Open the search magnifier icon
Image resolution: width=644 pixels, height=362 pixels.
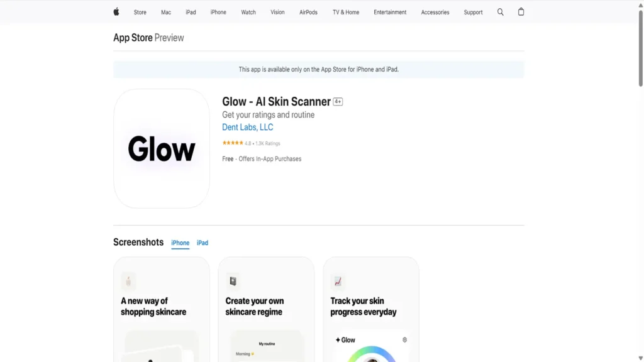(500, 12)
